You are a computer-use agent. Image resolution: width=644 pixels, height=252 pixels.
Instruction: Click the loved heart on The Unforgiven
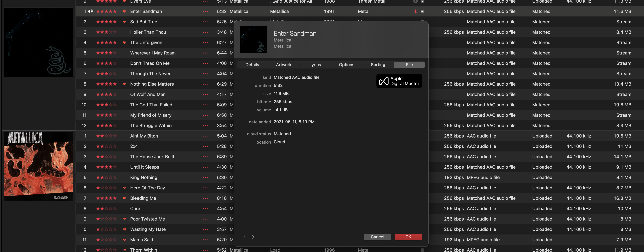coord(124,42)
